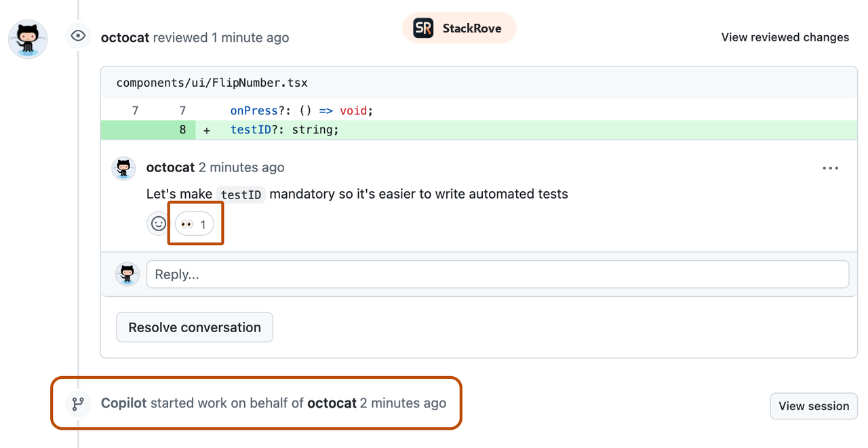This screenshot has width=868, height=448.
Task: Click the git branch icon near Copilot entry
Action: pyautogui.click(x=78, y=403)
